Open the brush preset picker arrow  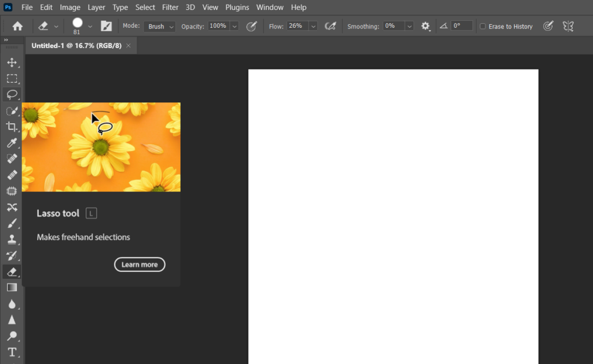pyautogui.click(x=90, y=27)
